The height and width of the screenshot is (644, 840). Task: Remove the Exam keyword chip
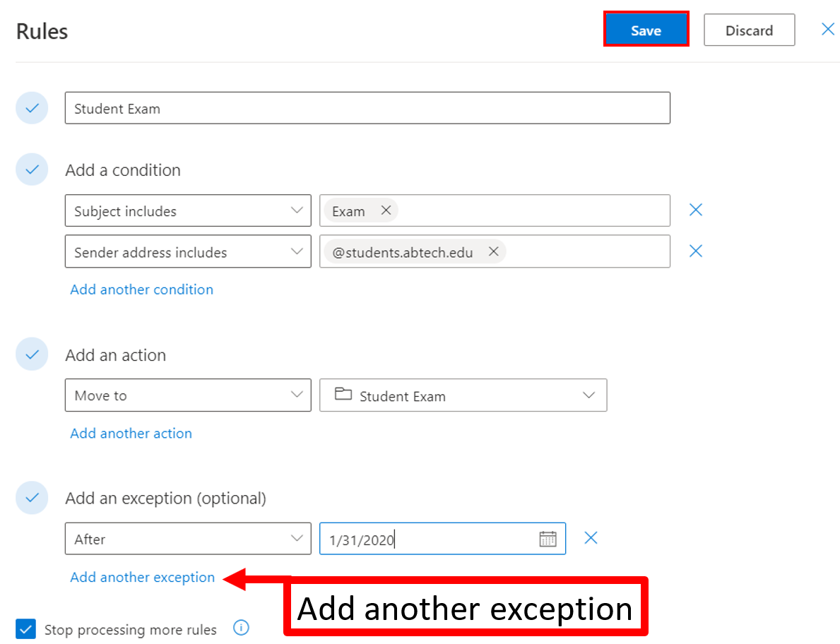click(386, 210)
